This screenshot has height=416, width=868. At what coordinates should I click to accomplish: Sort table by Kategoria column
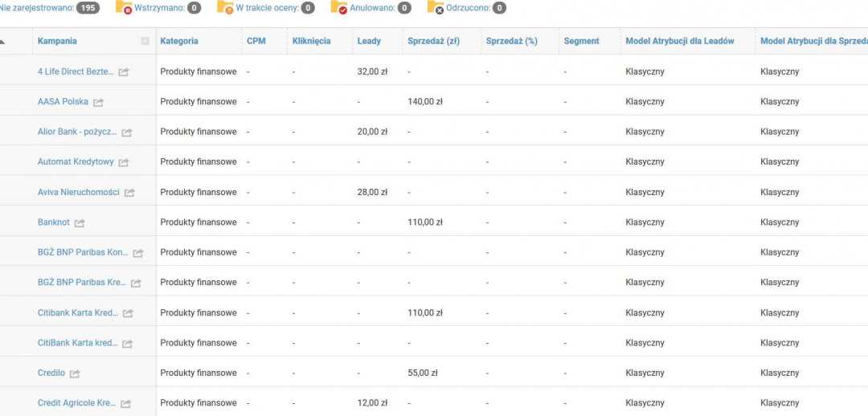(x=179, y=41)
